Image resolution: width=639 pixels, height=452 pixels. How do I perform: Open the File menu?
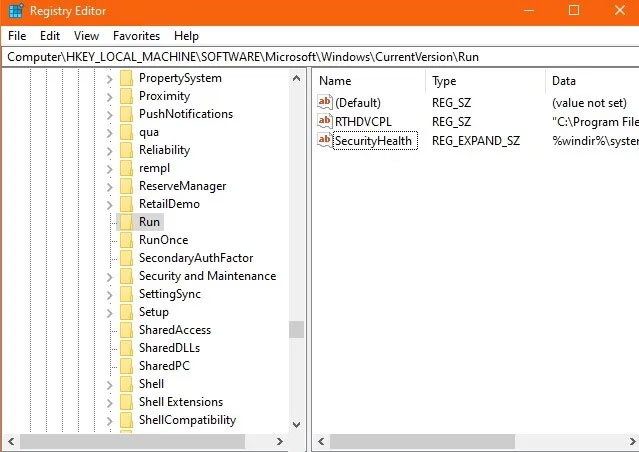[x=17, y=36]
